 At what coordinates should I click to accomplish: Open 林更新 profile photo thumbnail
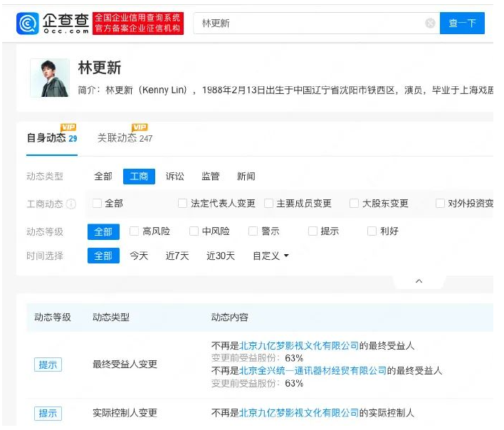pyautogui.click(x=50, y=78)
